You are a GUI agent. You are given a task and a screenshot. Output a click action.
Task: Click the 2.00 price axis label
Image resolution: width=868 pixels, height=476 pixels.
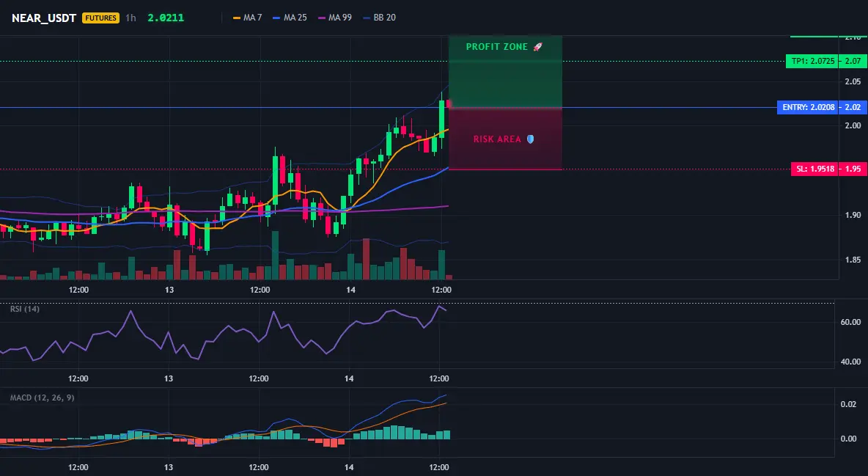pyautogui.click(x=853, y=126)
